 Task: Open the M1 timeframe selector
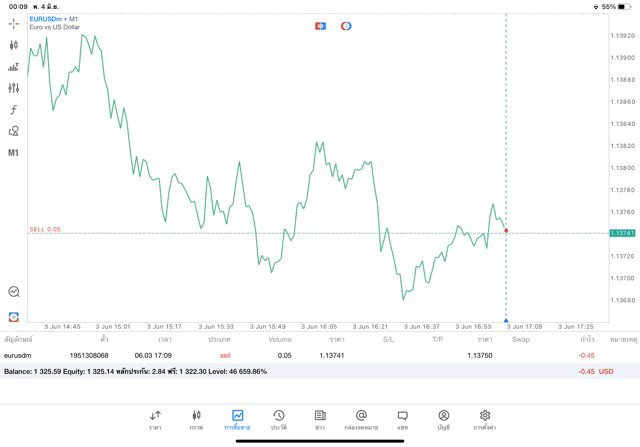pyautogui.click(x=14, y=153)
